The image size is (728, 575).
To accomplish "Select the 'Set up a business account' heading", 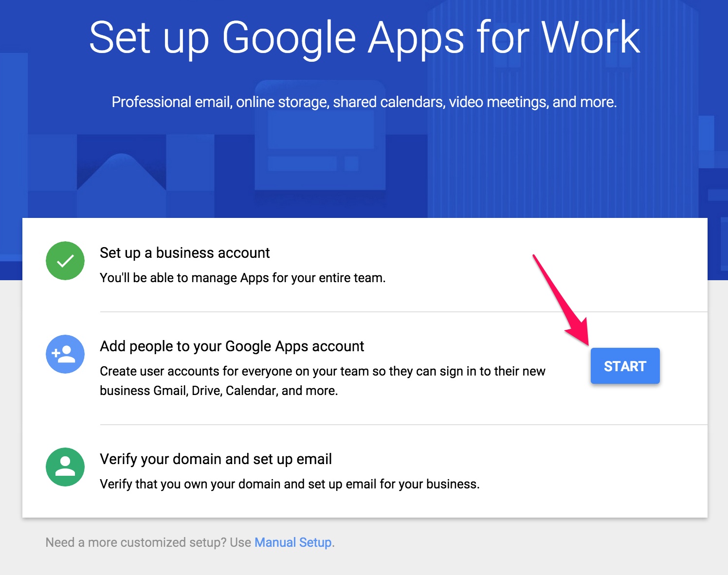I will 184,253.
